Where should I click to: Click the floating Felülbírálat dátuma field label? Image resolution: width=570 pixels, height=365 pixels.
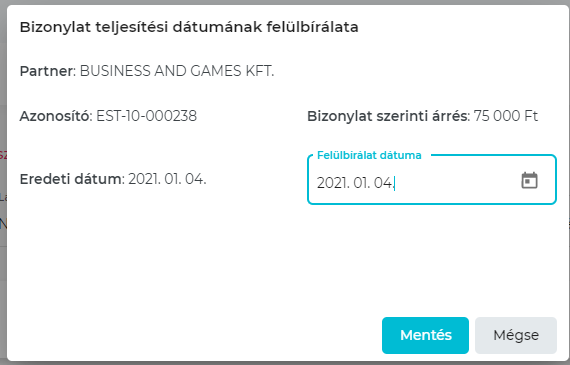pos(369,155)
